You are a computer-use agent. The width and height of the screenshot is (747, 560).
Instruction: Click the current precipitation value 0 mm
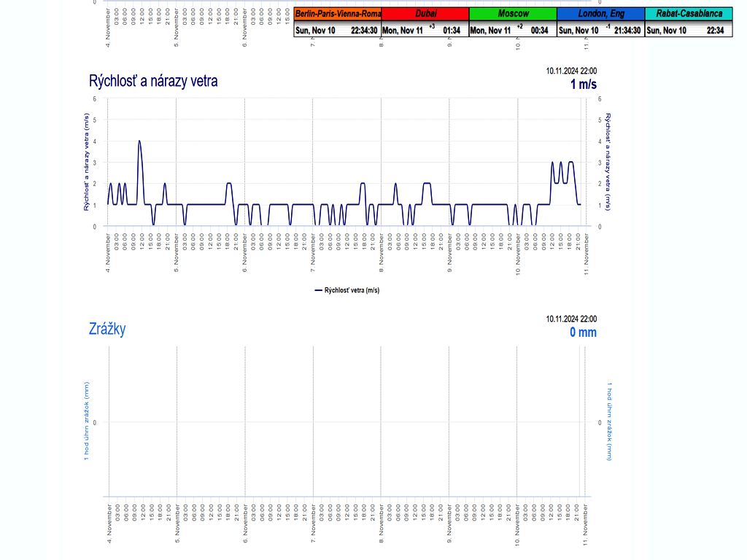pyautogui.click(x=583, y=332)
